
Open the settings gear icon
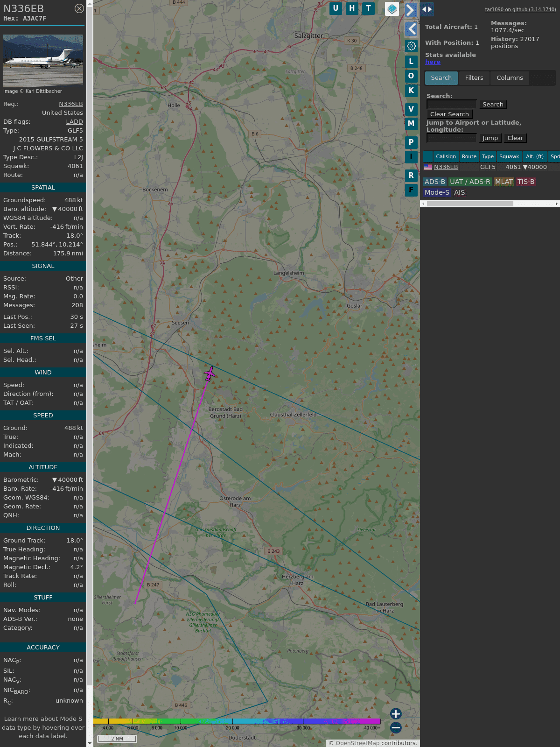pyautogui.click(x=411, y=46)
